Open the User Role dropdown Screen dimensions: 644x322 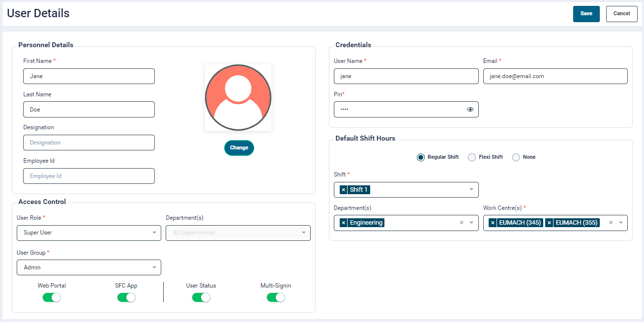(x=89, y=233)
